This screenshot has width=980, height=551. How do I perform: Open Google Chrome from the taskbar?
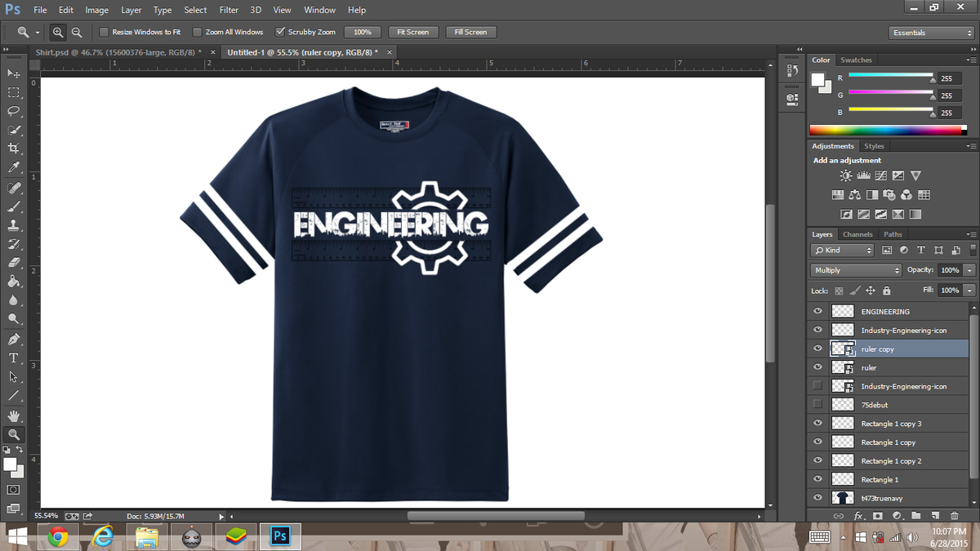pyautogui.click(x=57, y=536)
